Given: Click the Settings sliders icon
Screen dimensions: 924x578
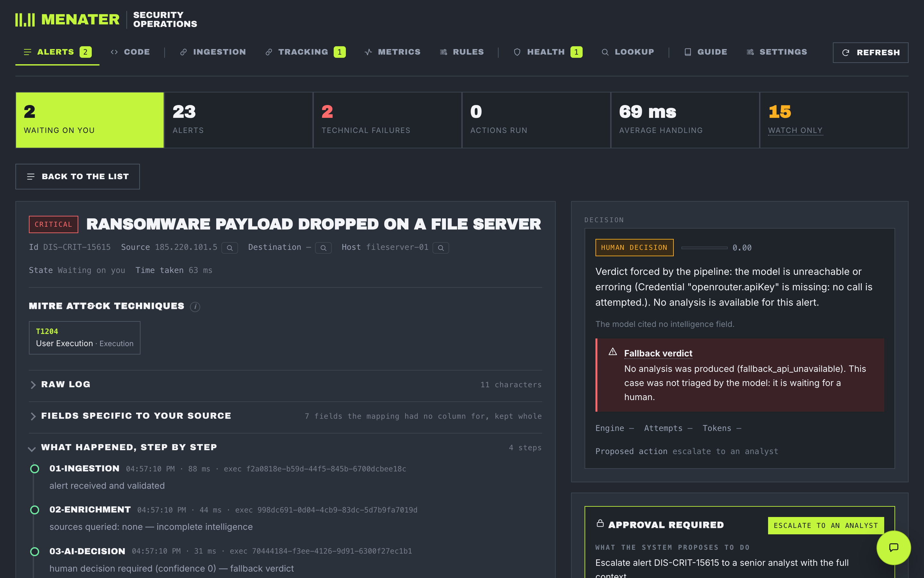Looking at the screenshot, I should [x=750, y=52].
